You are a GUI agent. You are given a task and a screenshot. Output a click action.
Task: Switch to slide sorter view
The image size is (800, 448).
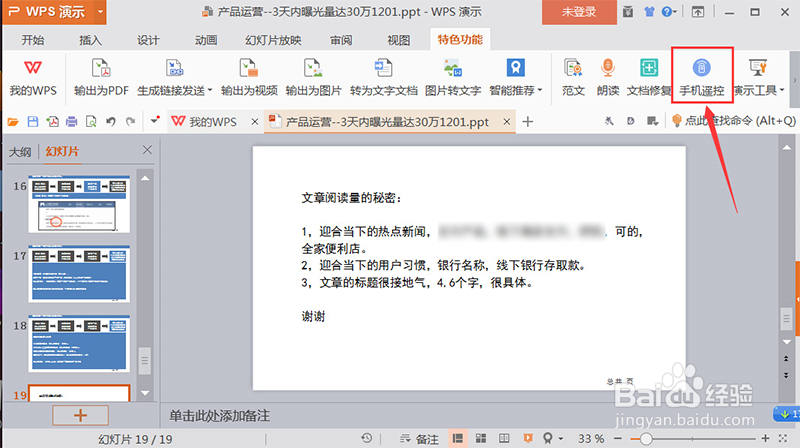(481, 438)
